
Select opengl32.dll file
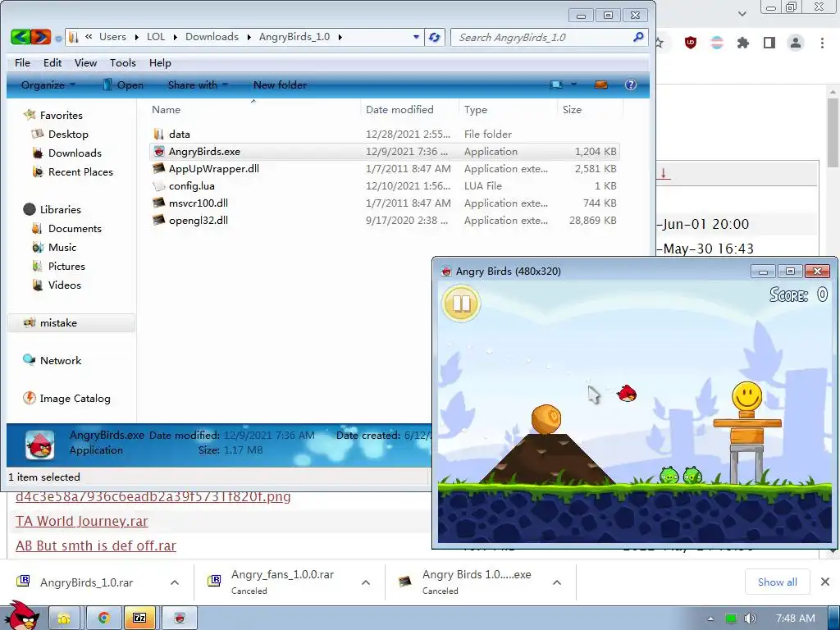[x=199, y=220]
